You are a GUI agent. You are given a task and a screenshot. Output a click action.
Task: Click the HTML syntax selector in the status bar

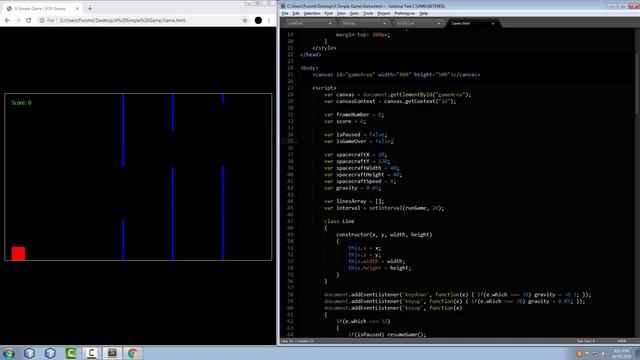coord(622,341)
